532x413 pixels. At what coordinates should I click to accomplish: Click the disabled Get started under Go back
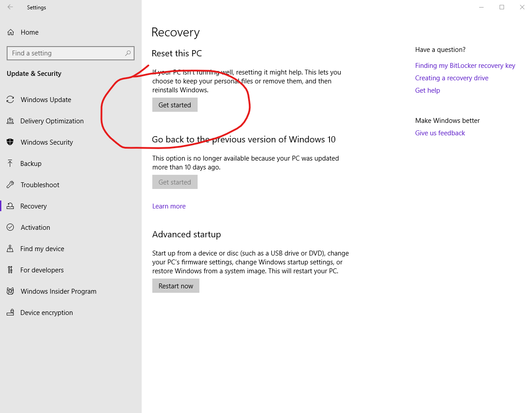[175, 182]
